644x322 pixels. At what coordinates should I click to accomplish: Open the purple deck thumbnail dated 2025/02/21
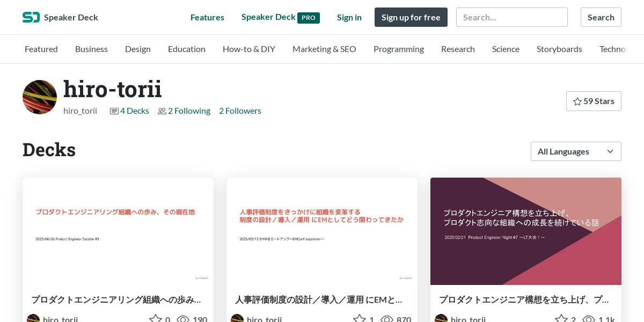click(x=526, y=231)
